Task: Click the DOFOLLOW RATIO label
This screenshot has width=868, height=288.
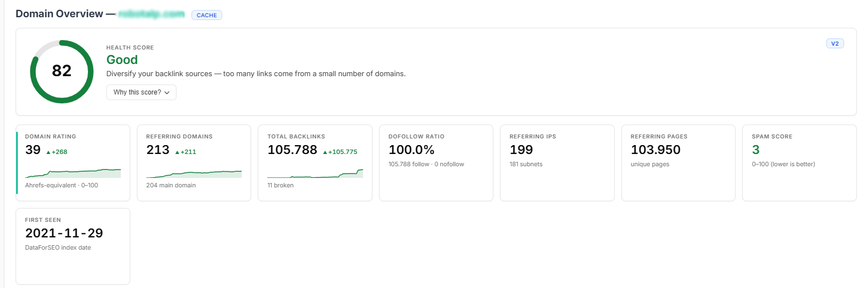Action: pyautogui.click(x=416, y=136)
